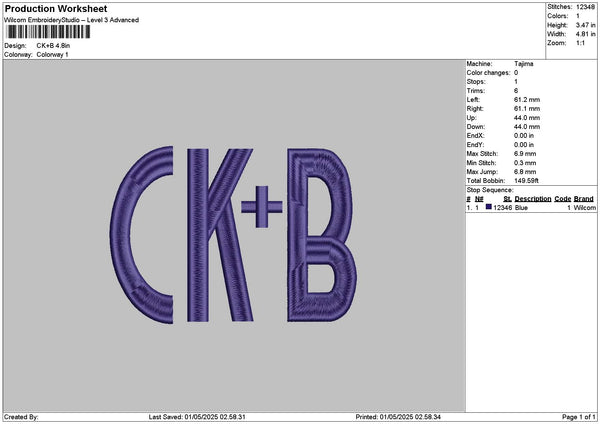Click the "Right: 61.1 mm" value
Screen dimensions: 600x424
pyautogui.click(x=527, y=109)
